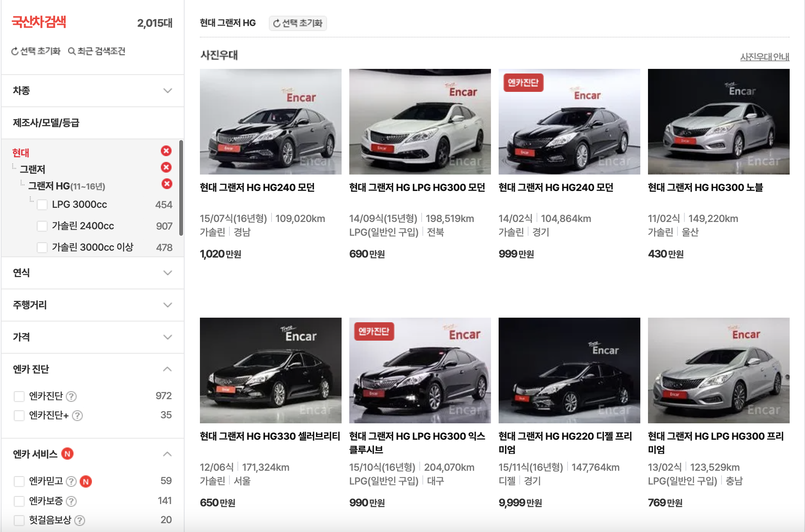Enable the 엔카진단 filter checkbox
Image resolution: width=805 pixels, height=532 pixels.
pyautogui.click(x=19, y=396)
